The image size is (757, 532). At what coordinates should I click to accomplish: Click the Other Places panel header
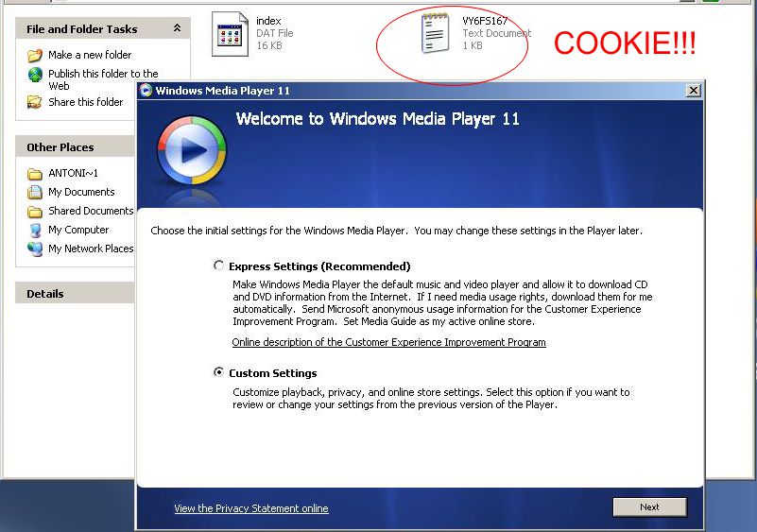76,147
